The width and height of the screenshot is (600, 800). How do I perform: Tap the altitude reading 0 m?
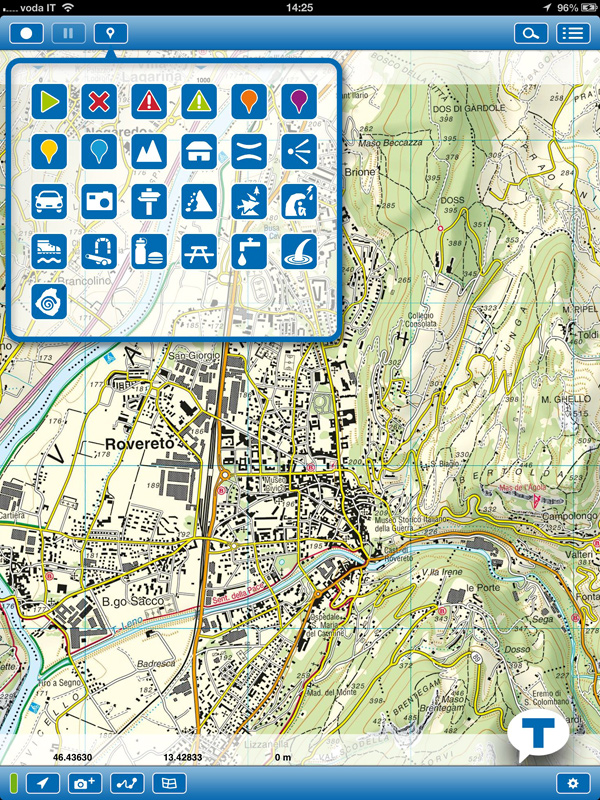283,757
